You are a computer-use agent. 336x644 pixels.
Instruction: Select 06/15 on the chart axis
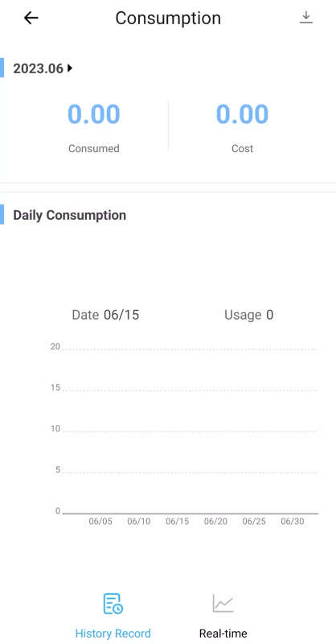coord(177,521)
